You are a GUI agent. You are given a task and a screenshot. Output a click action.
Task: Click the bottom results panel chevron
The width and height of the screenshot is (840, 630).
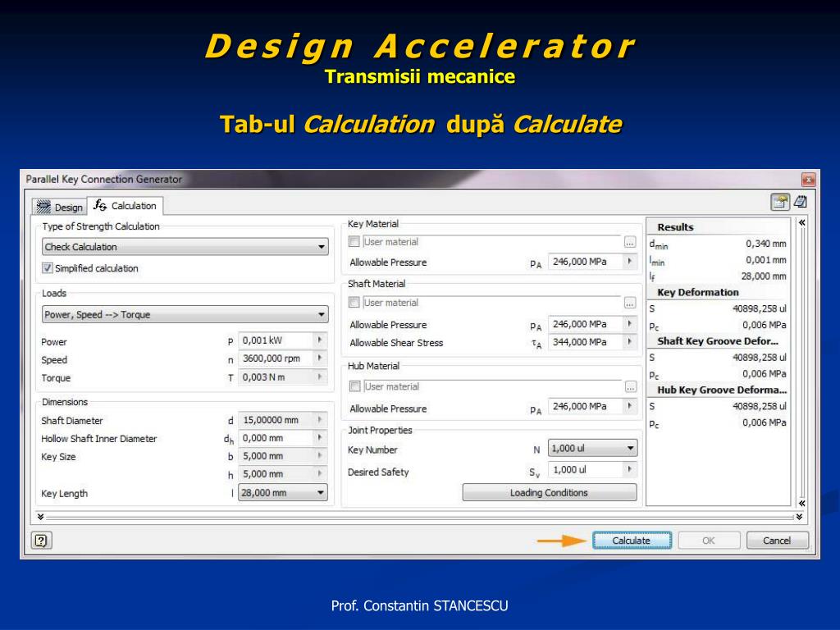coord(801,503)
